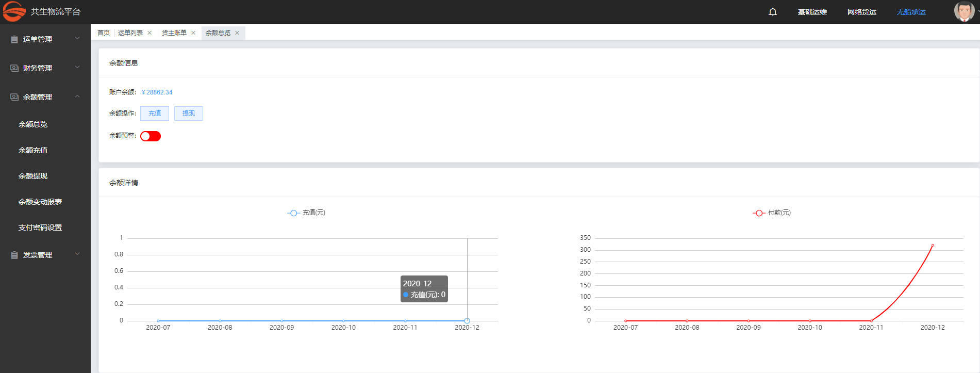Viewport: 980px width, 373px height.
Task: Click the notification bell icon
Action: (772, 12)
